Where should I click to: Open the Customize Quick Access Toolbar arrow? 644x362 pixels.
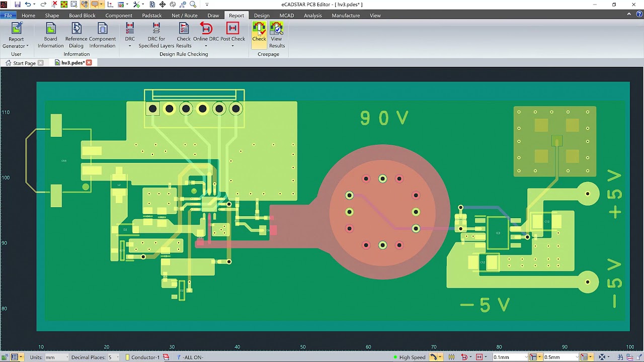point(207,5)
